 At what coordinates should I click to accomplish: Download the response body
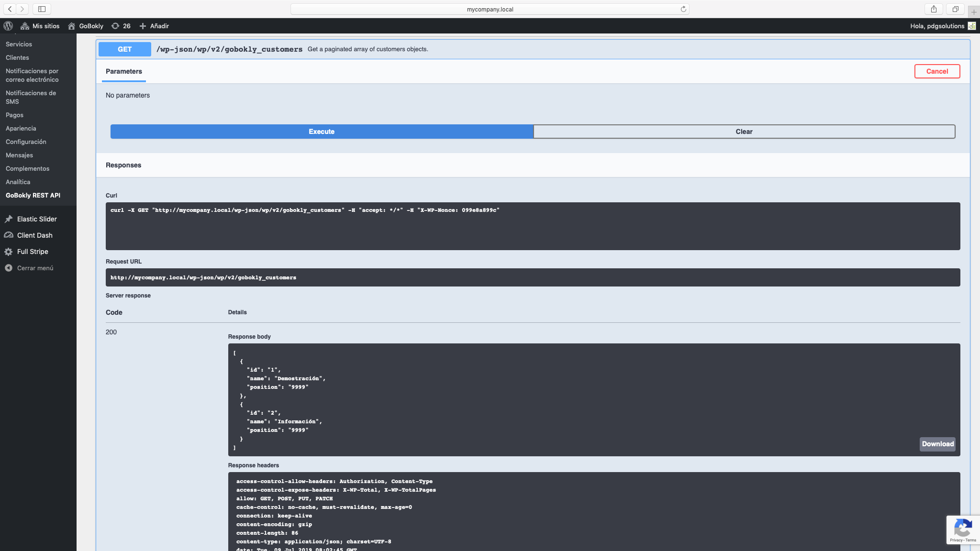click(937, 444)
